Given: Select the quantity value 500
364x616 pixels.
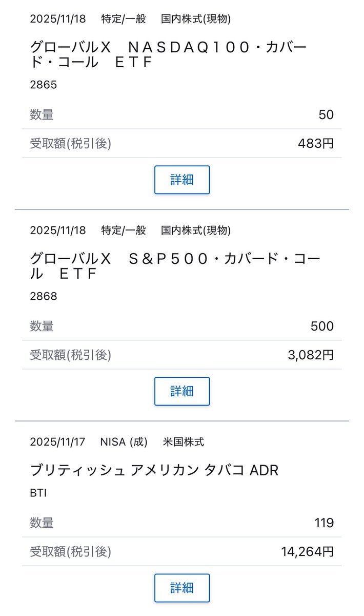Looking at the screenshot, I should [x=322, y=326].
